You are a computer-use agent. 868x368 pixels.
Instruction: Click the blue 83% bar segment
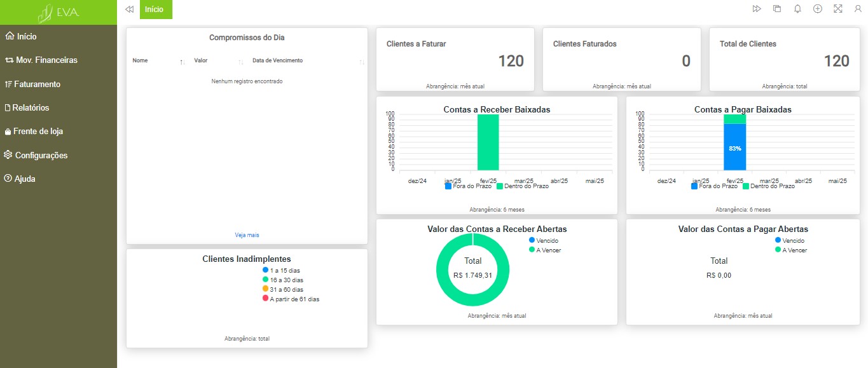(x=734, y=147)
